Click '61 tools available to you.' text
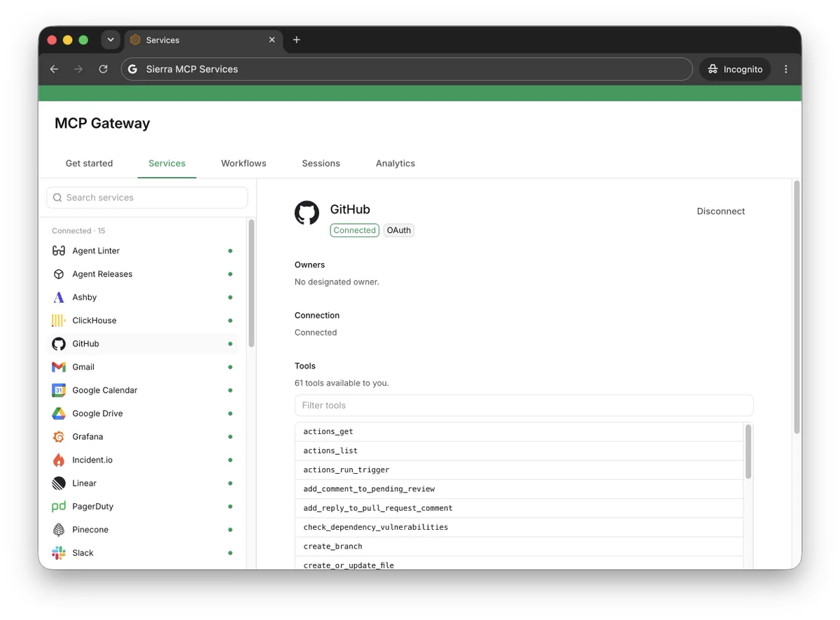 [x=342, y=383]
